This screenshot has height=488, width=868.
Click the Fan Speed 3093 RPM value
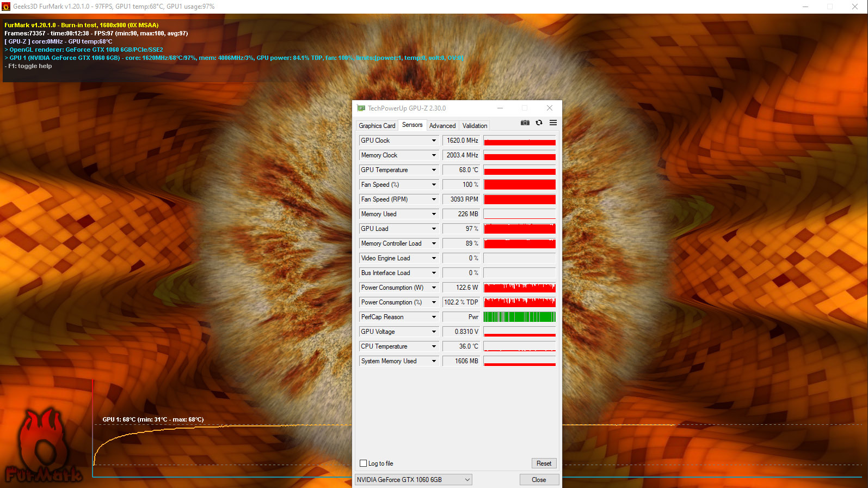point(461,199)
